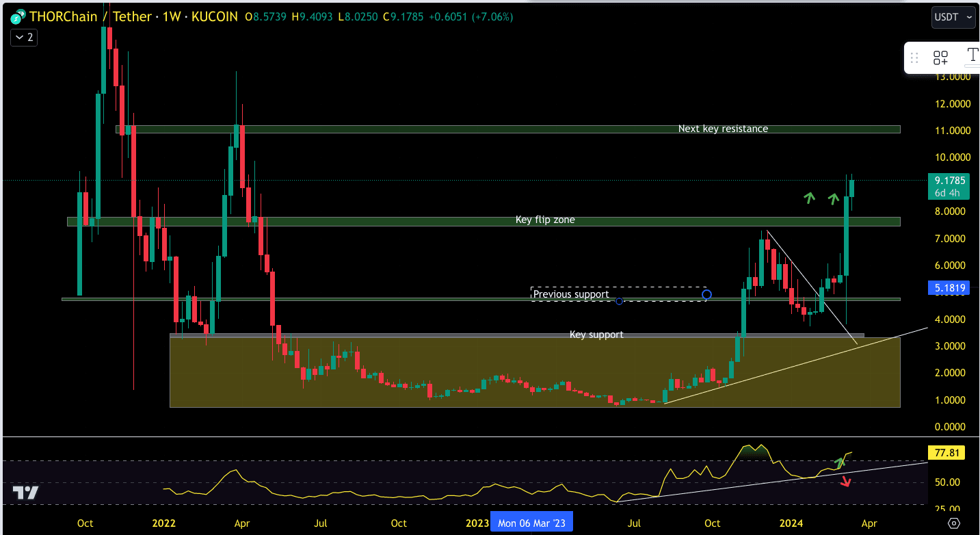Click the 6d 4h countdown under current price
This screenshot has height=535, width=980.
(946, 194)
